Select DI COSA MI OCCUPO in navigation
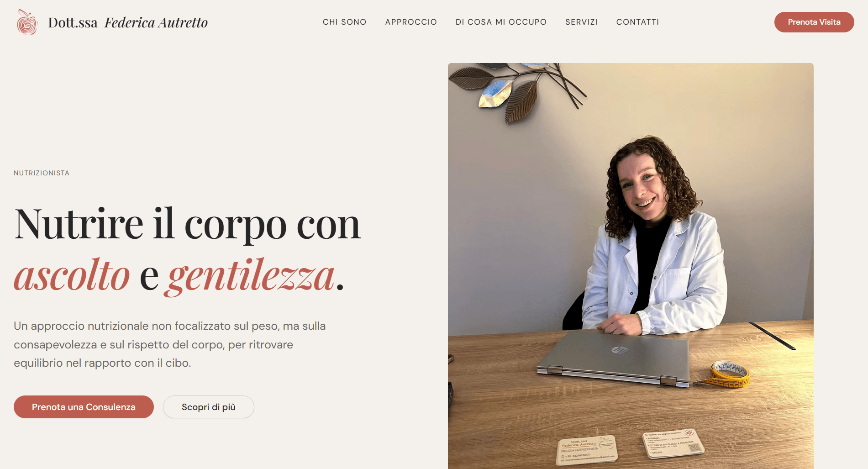Image resolution: width=868 pixels, height=469 pixels. [x=501, y=22]
